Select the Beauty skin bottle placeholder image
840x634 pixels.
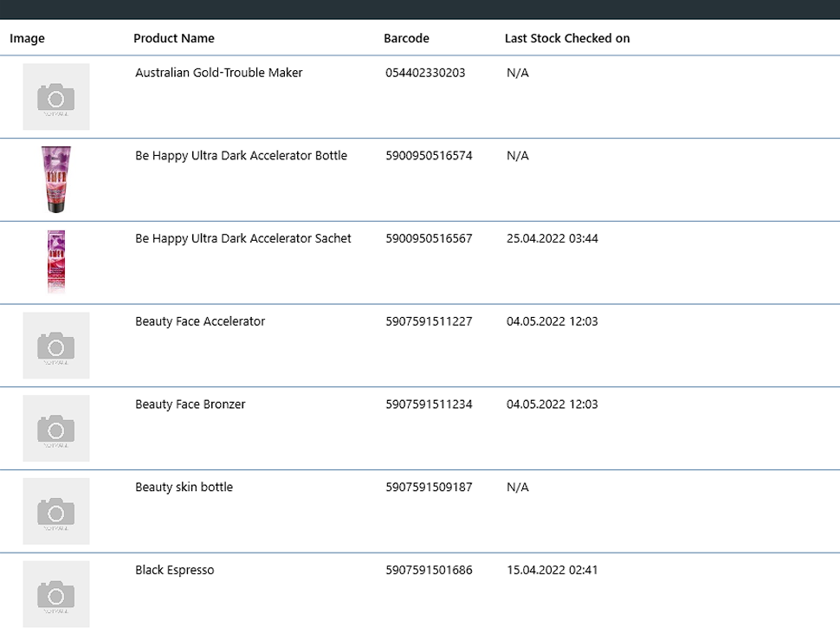click(x=56, y=511)
